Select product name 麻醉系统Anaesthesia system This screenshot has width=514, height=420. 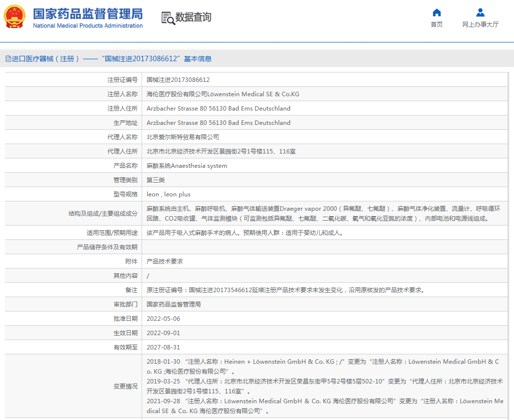coord(187,165)
